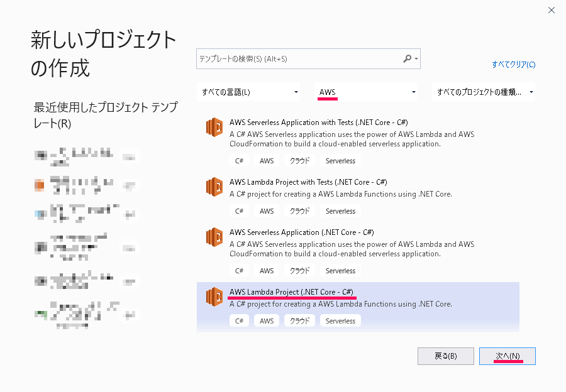The height and width of the screenshot is (392, 566).
Task: Click AWS Serverless Application (.NET Core - C#) icon
Action: pyautogui.click(x=214, y=237)
